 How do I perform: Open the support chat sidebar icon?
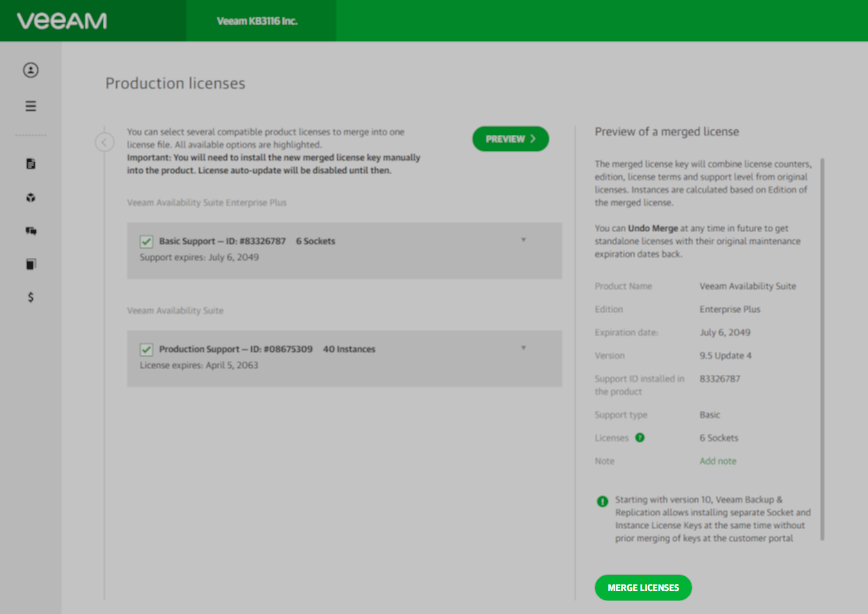(x=31, y=231)
